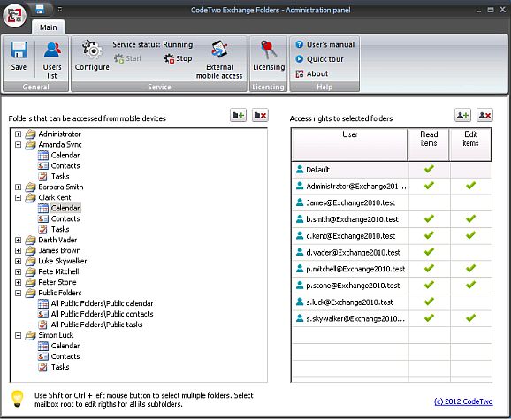Toggle Edit items for Default user
The width and height of the screenshot is (511, 420).
tap(470, 170)
